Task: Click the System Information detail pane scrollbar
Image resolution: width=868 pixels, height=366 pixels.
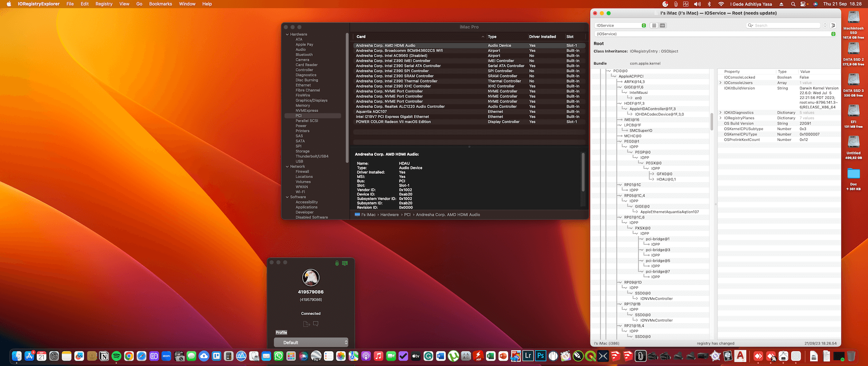Action: point(583,172)
